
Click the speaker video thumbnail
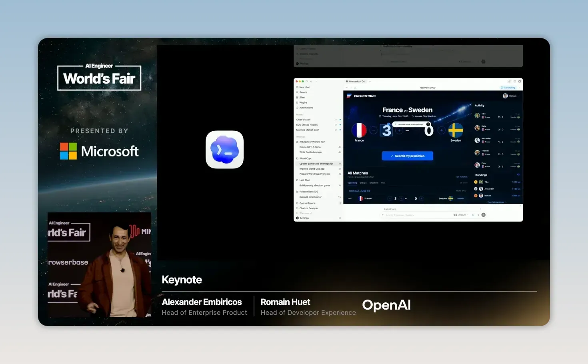coord(99,265)
